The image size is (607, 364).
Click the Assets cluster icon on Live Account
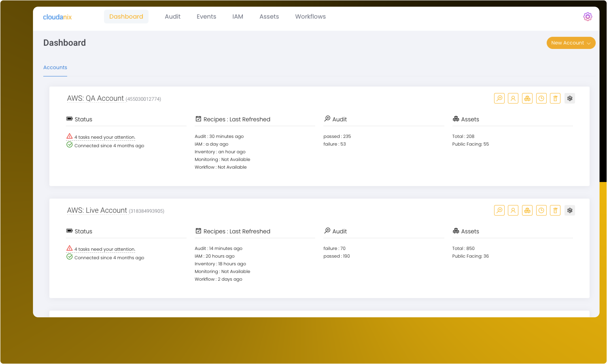[527, 210]
